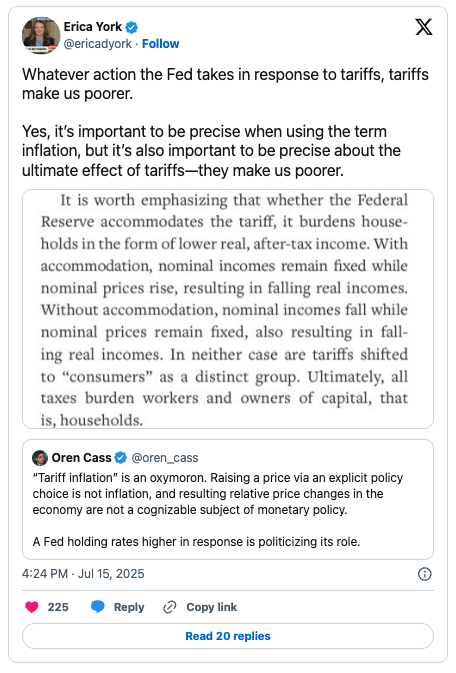
Task: Click the blue reply bubble icon
Action: pos(97,606)
